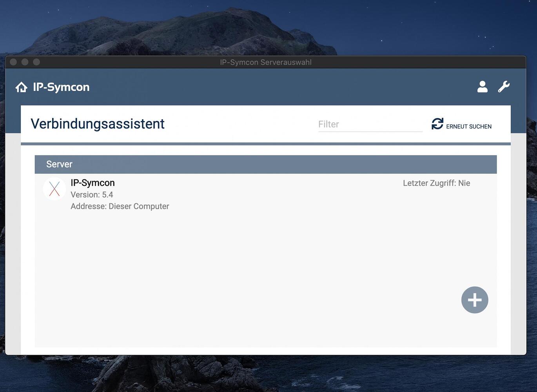This screenshot has width=537, height=392.
Task: Click Addresse: Dieser Computer label
Action: 120,206
